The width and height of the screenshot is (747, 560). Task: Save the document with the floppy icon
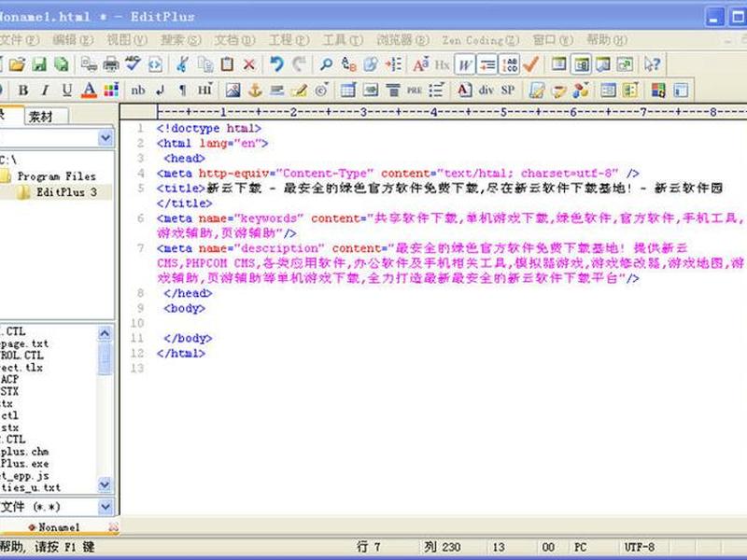pos(39,64)
